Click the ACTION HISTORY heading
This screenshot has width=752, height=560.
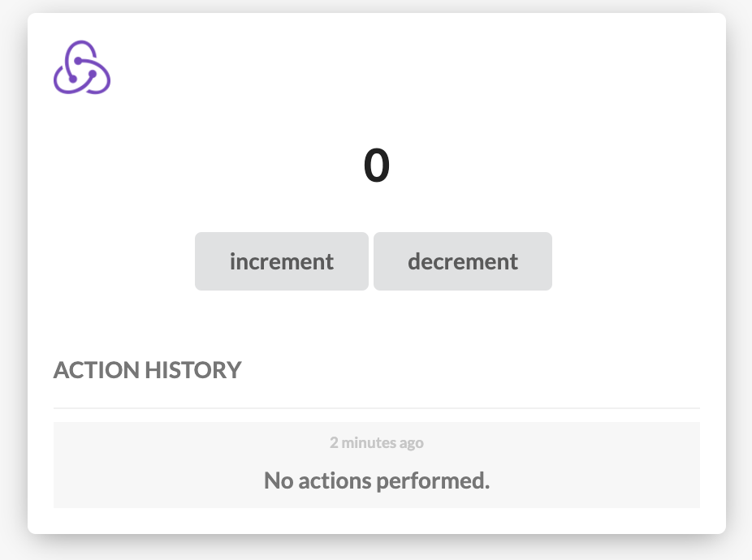pos(147,370)
